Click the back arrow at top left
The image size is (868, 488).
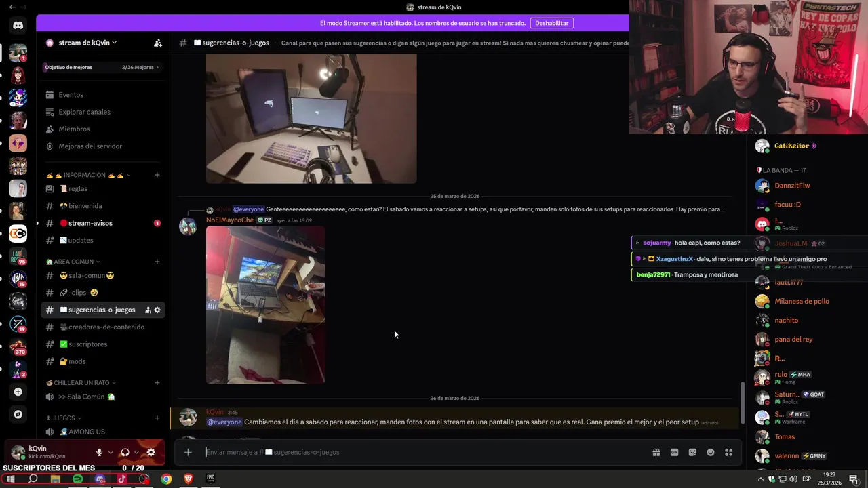[12, 7]
